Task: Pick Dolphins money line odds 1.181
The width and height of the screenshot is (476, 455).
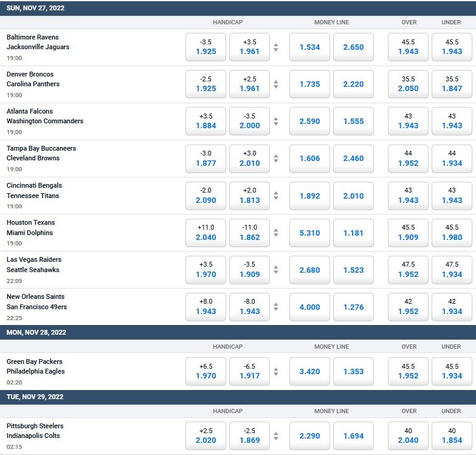Action: tap(353, 233)
